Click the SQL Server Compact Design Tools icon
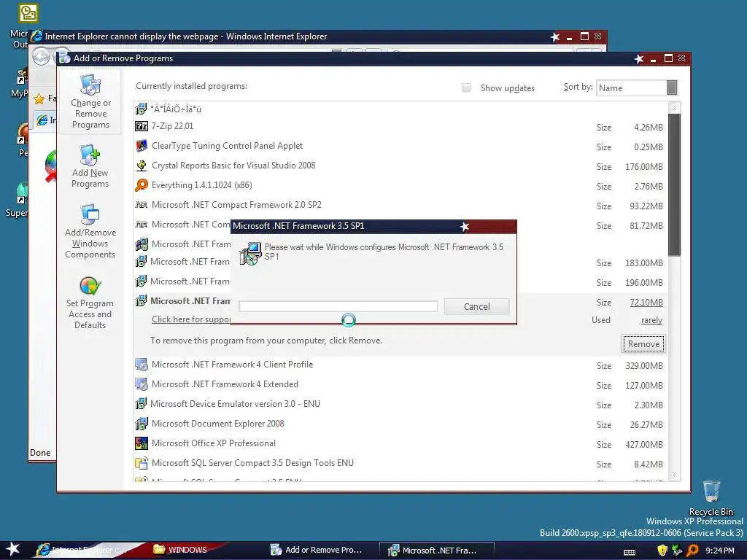The width and height of the screenshot is (747, 560). 142,463
